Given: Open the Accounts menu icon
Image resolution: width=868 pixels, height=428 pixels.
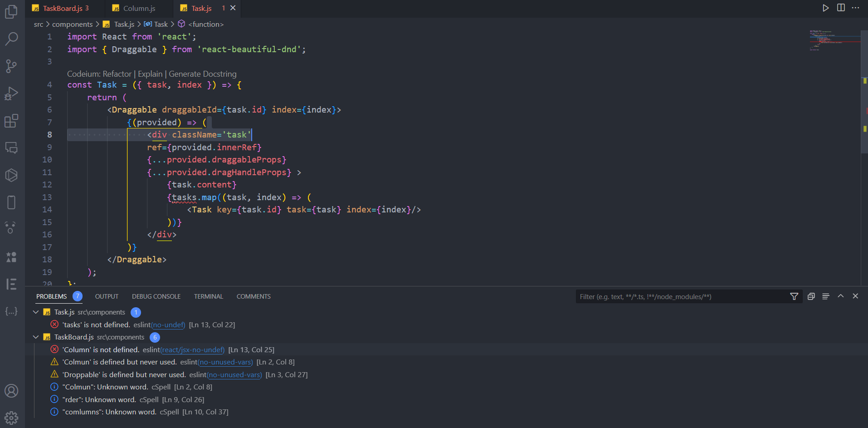Looking at the screenshot, I should [11, 391].
